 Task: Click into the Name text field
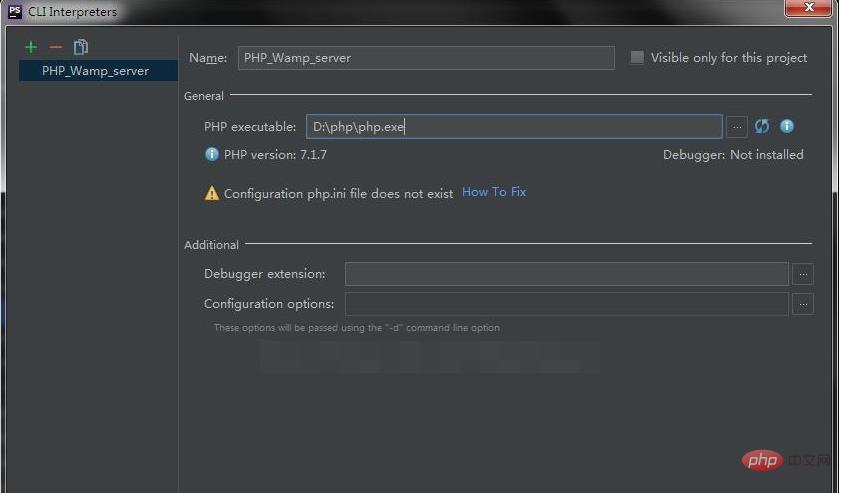[x=426, y=58]
